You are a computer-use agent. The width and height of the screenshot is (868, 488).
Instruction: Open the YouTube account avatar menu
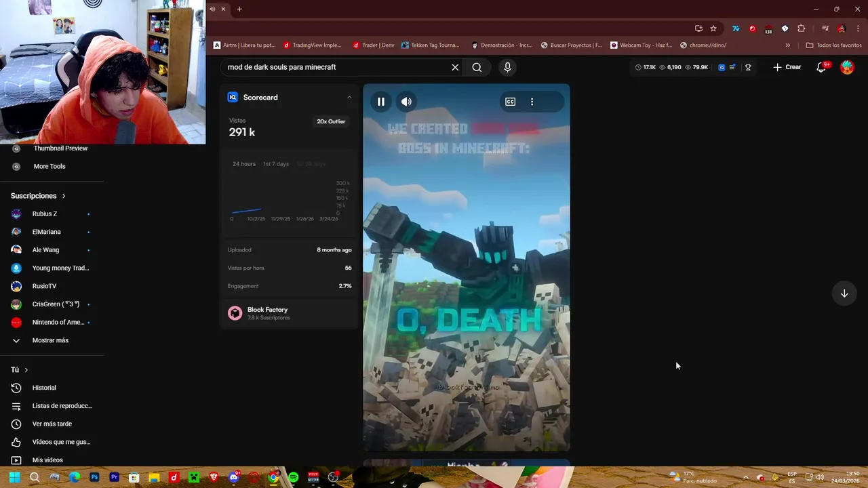pyautogui.click(x=847, y=67)
